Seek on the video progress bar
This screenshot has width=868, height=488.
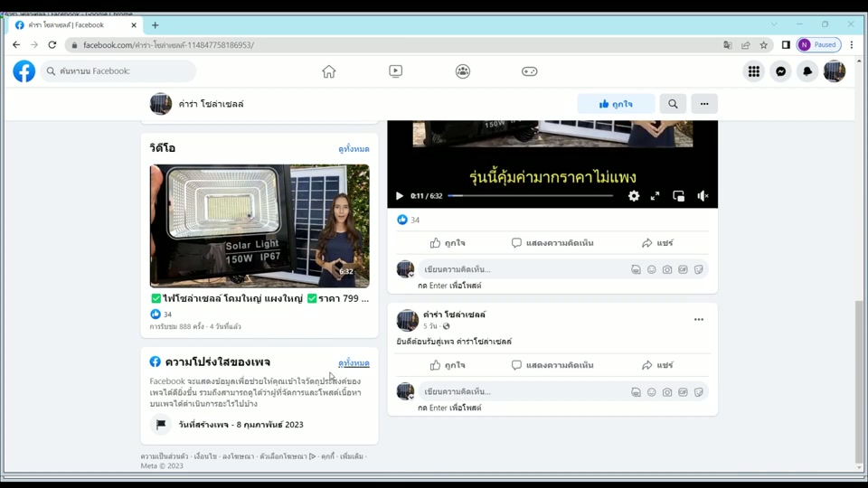(531, 196)
